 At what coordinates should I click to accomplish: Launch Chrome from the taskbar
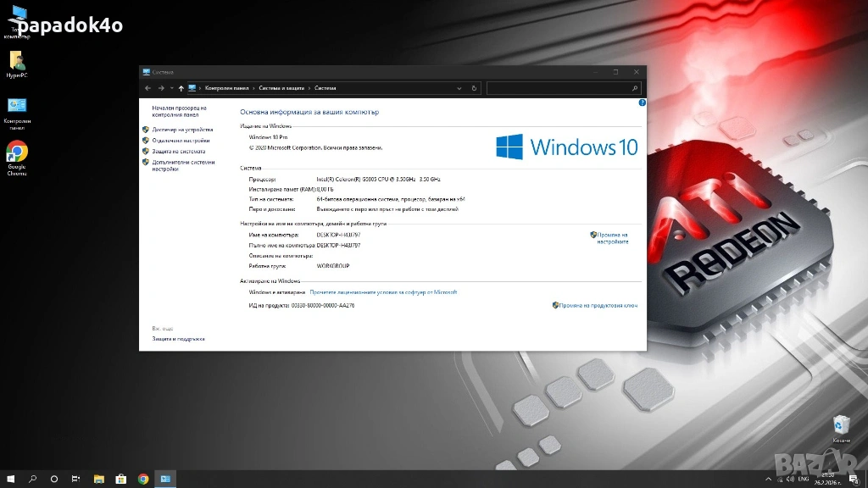click(x=143, y=479)
